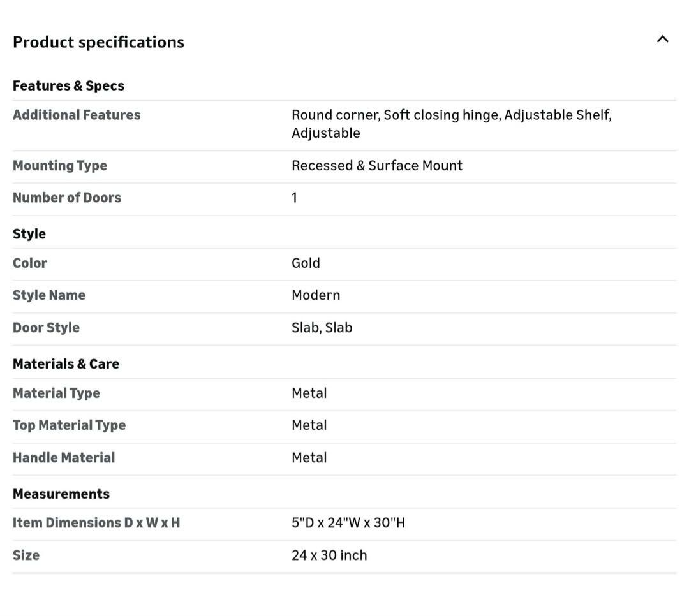Click the Number of Doors label
689x616 pixels.
coord(67,198)
